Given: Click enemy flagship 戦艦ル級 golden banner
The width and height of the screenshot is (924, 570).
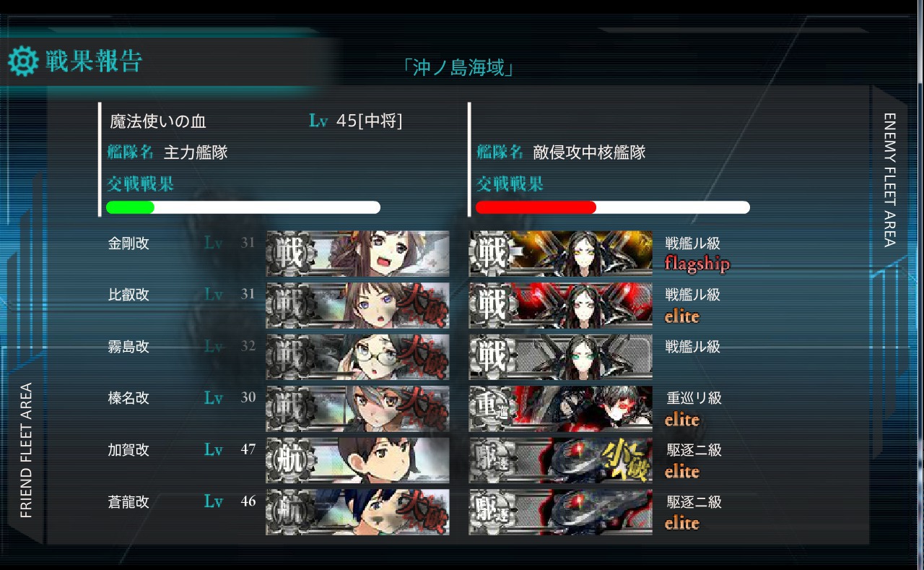Looking at the screenshot, I should tap(561, 254).
